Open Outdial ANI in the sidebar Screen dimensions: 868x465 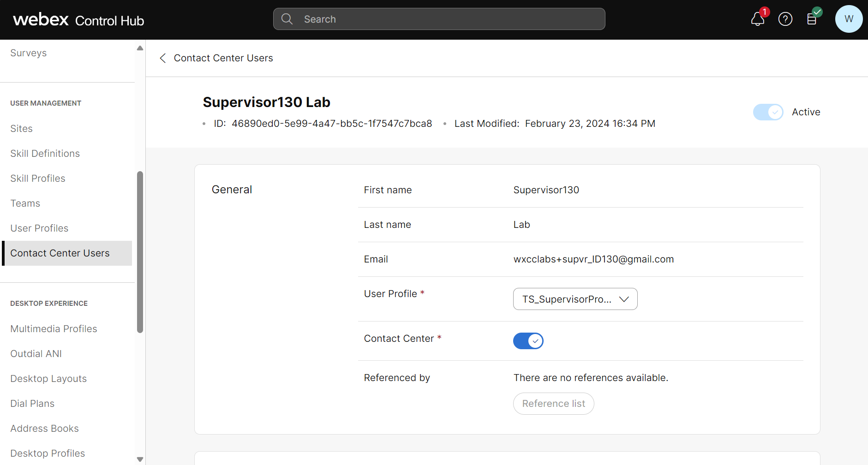36,354
